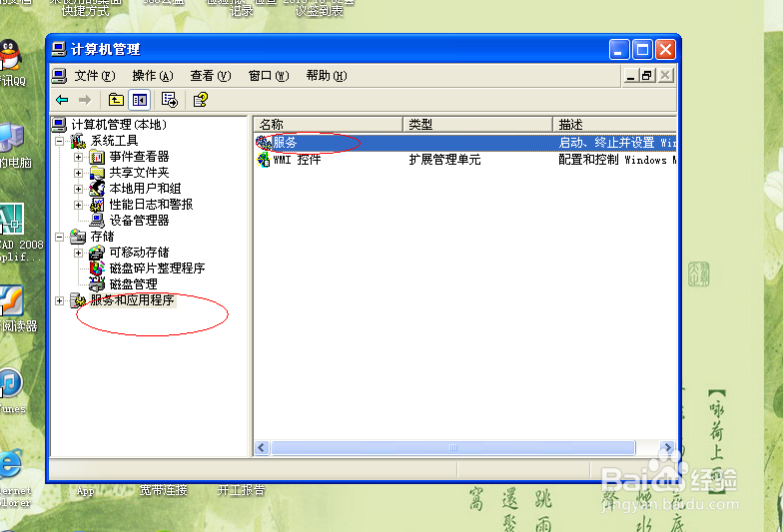This screenshot has height=532, width=783.
Task: Click the 事件查看器 tree icon
Action: (97, 158)
